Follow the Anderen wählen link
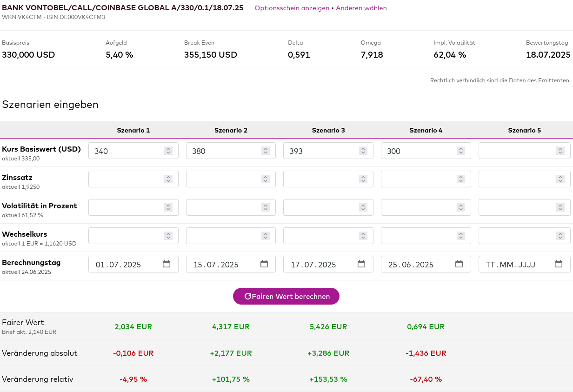Viewport: 573px width, 392px height. 361,8
